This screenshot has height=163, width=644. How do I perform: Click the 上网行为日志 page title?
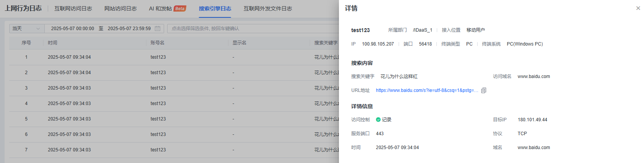pyautogui.click(x=23, y=8)
